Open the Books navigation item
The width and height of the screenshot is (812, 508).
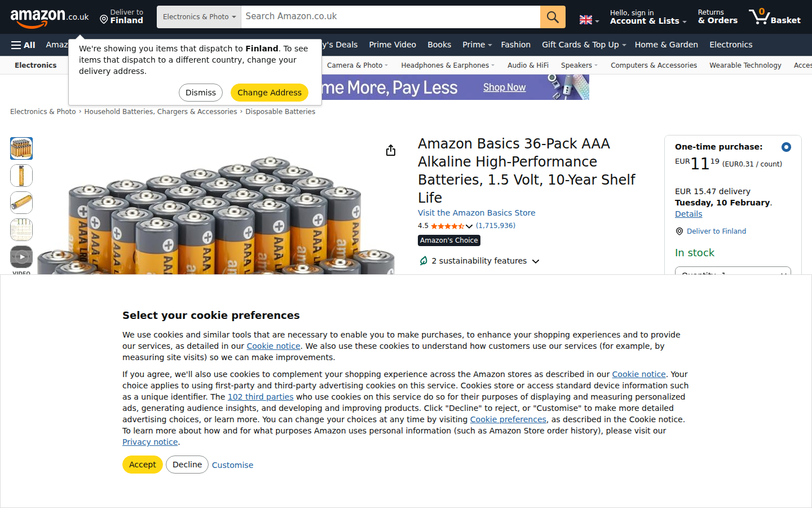[439, 45]
